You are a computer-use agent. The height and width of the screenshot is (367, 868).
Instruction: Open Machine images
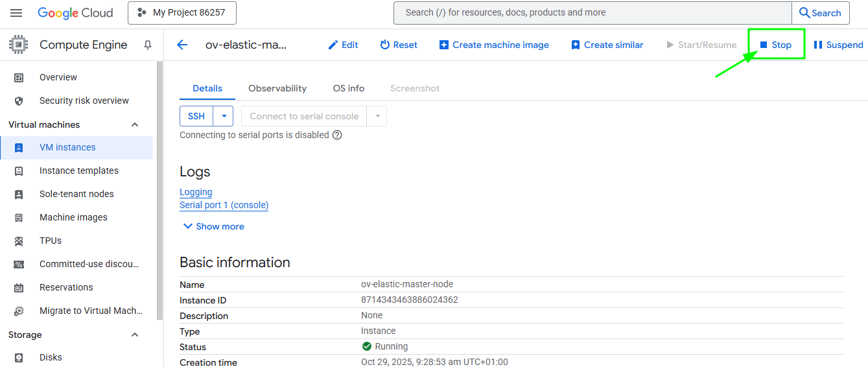click(73, 217)
